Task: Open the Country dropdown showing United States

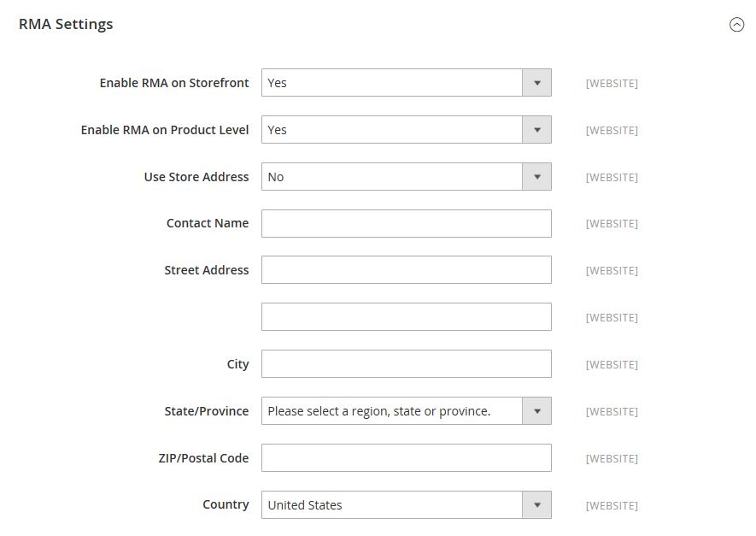Action: pos(392,505)
